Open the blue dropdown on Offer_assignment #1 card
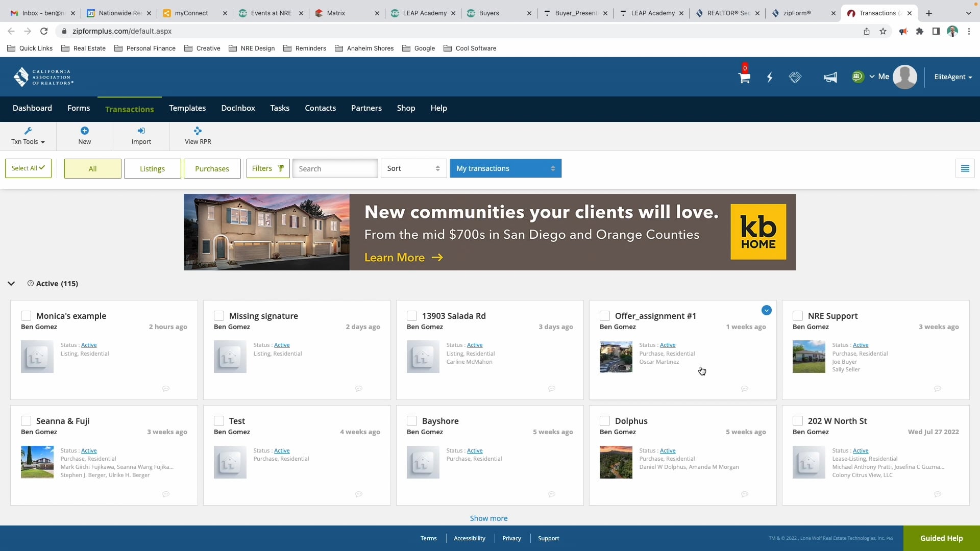980x551 pixels. click(x=767, y=310)
